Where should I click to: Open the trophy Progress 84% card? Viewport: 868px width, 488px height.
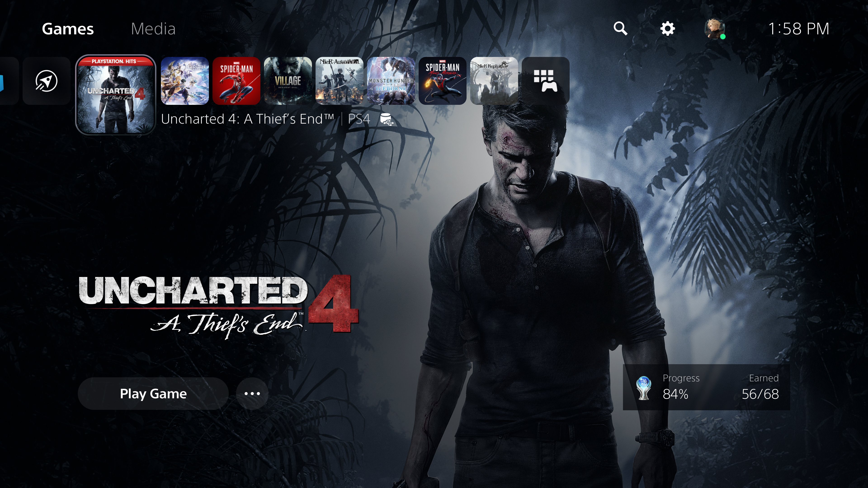(706, 387)
